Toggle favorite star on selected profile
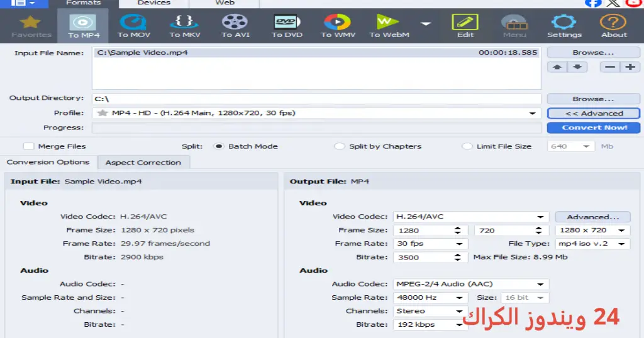Image resolution: width=644 pixels, height=338 pixels. (x=103, y=113)
